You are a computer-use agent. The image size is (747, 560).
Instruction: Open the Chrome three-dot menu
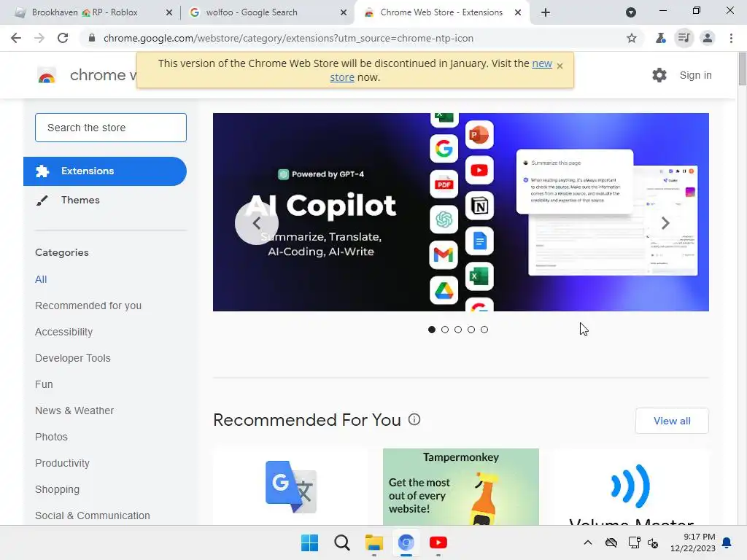coord(731,38)
